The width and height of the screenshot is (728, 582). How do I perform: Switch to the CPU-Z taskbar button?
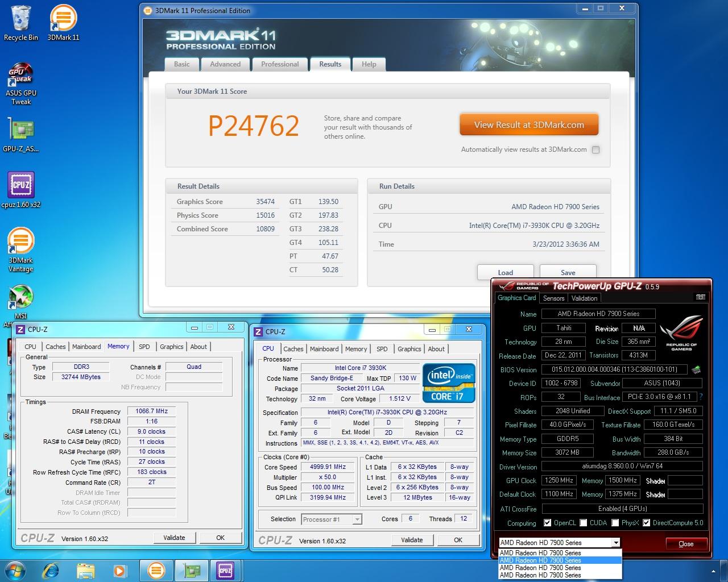tap(225, 570)
